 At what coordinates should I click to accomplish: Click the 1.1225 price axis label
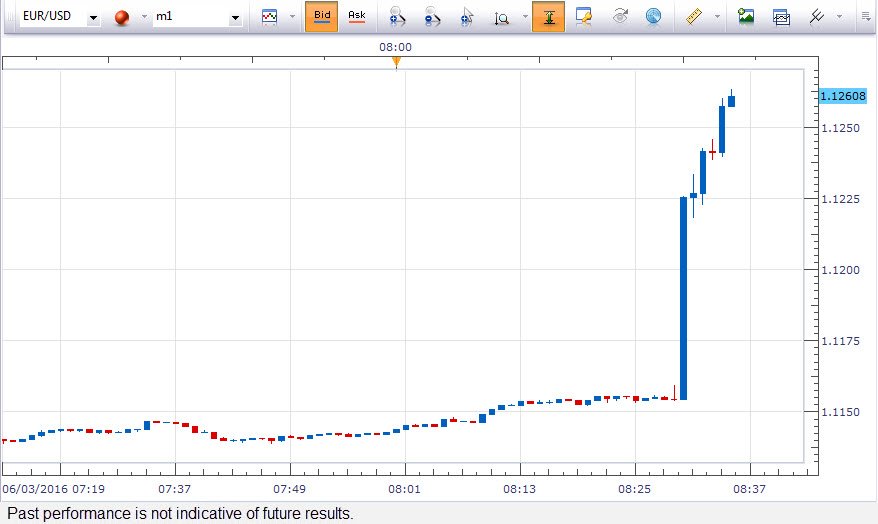click(x=840, y=199)
